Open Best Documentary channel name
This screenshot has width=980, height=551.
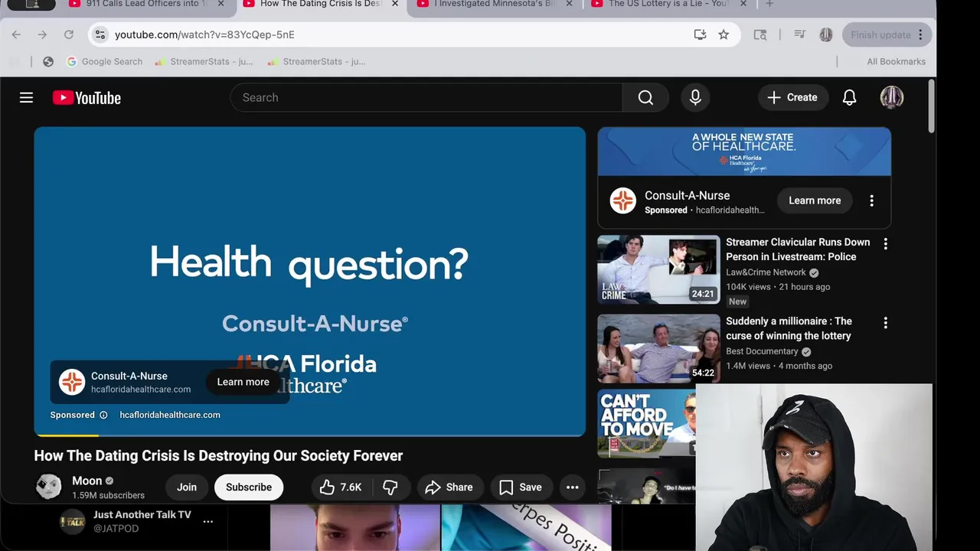pos(762,351)
